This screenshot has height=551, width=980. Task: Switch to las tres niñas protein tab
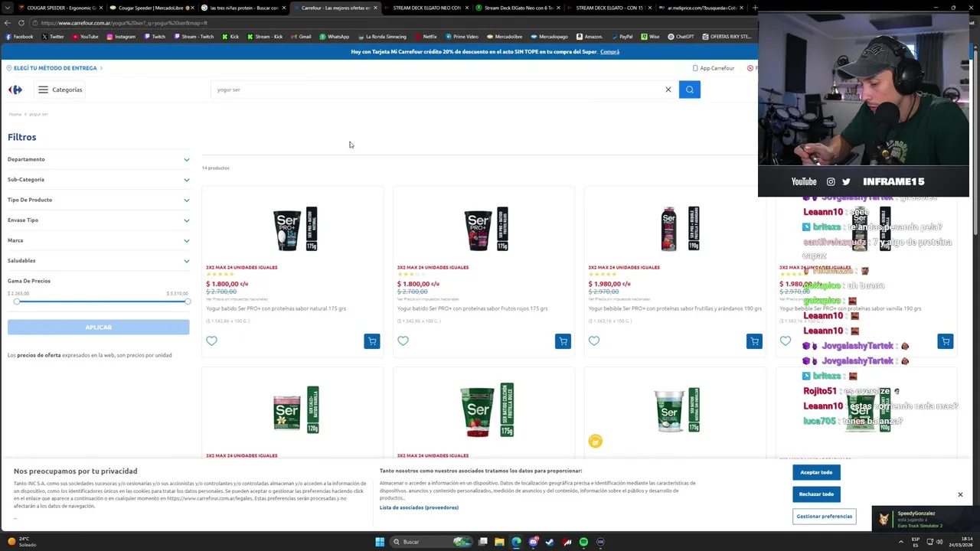243,8
